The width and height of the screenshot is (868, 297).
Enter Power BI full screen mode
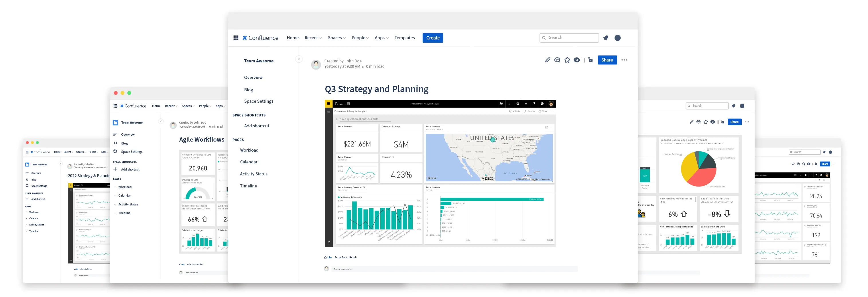click(509, 104)
